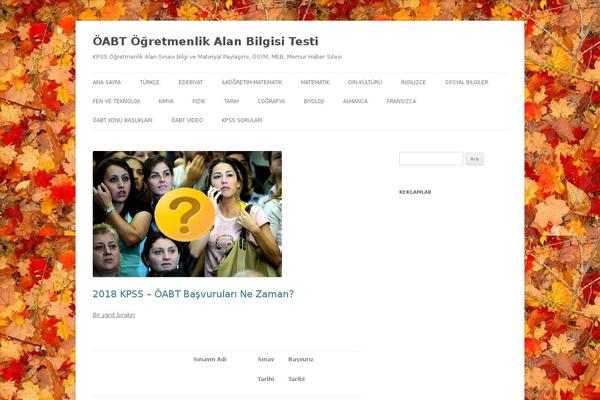Click the KPSS Öğretmenlik Alan Sınavı site tagline
Image resolution: width=600 pixels, height=400 pixels.
pos(217,57)
